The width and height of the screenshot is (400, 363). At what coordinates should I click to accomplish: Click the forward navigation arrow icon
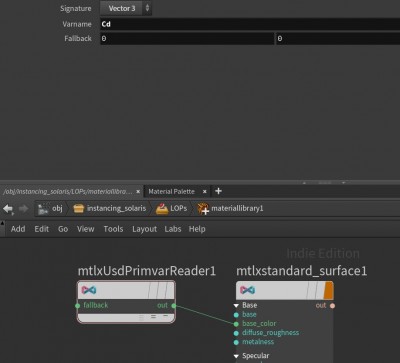pyautogui.click(x=24, y=209)
